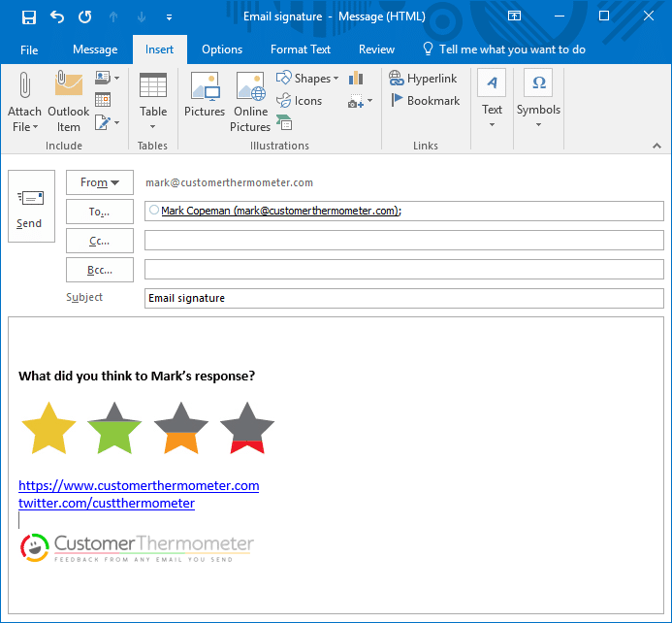Open the Shapes gallery
The width and height of the screenshot is (672, 623).
click(307, 78)
